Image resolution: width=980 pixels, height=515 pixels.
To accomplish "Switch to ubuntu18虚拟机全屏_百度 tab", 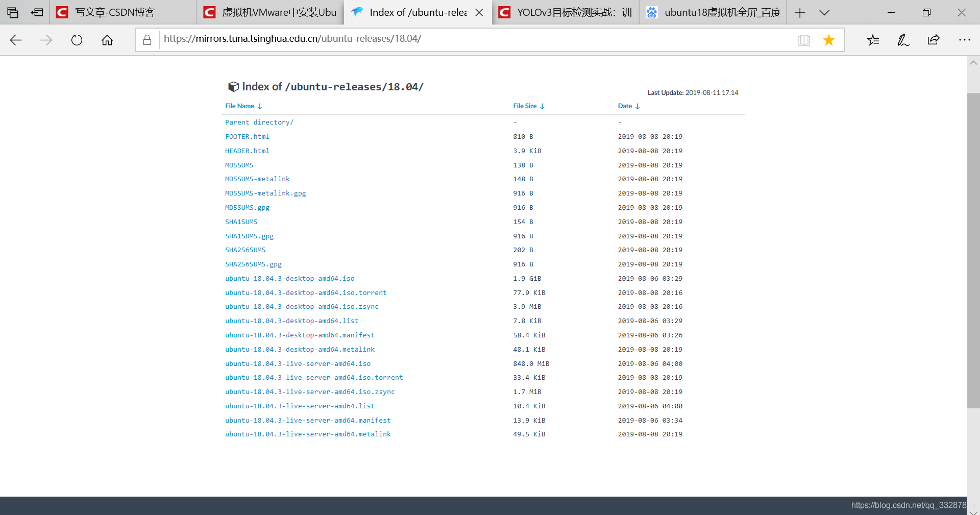I will coord(713,12).
